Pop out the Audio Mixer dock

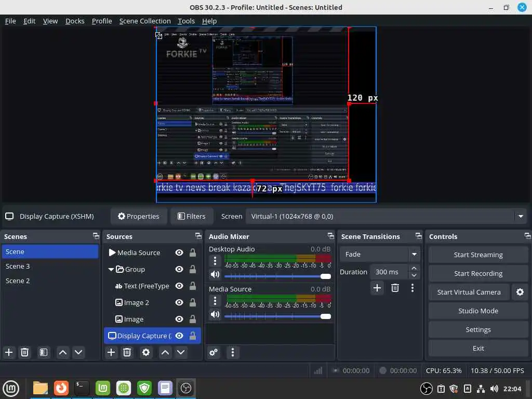click(331, 236)
